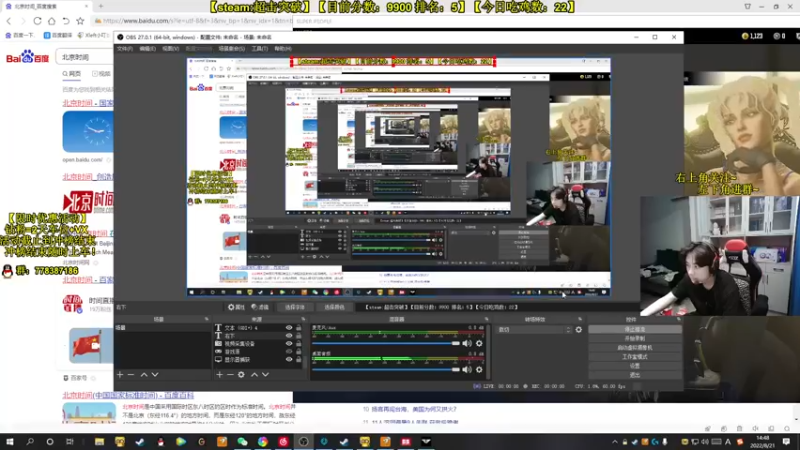Toggle lock on 右下 source
Screen dimensions: 800x450
pyautogui.click(x=298, y=336)
